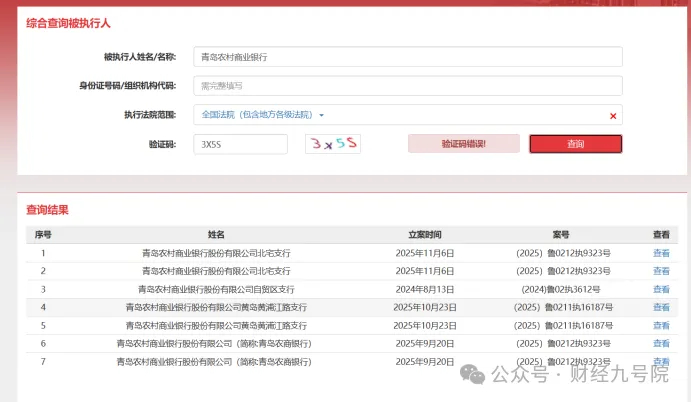
Task: Open 查看 link for row 5
Action: [661, 325]
